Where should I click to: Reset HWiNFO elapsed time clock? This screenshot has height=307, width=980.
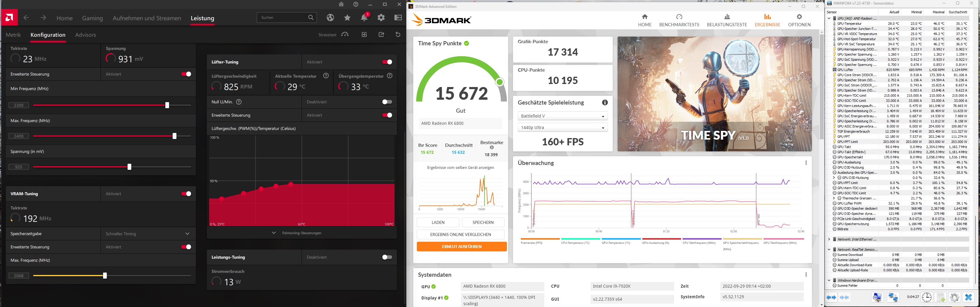pos(926,297)
